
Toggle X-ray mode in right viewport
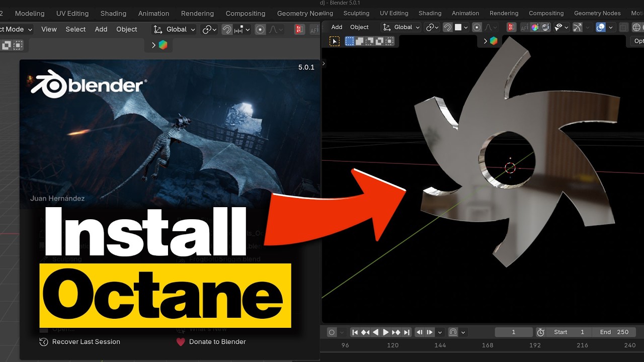pyautogui.click(x=624, y=27)
